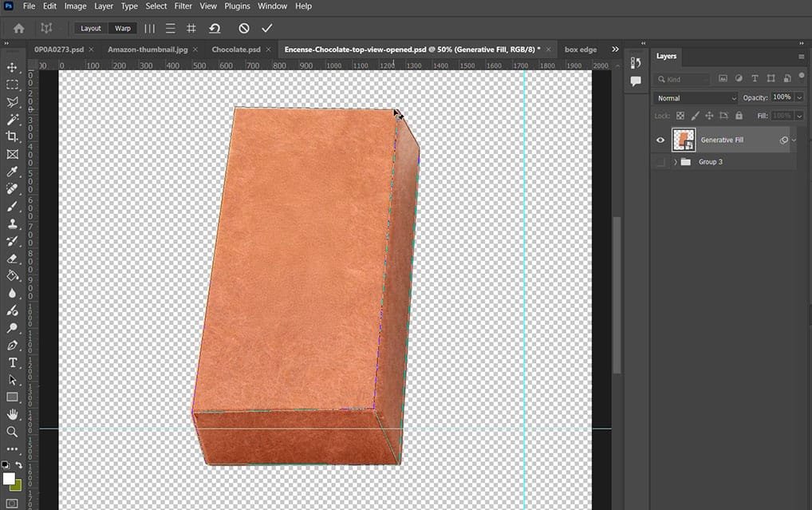Reset default foreground and background colors

click(5, 465)
